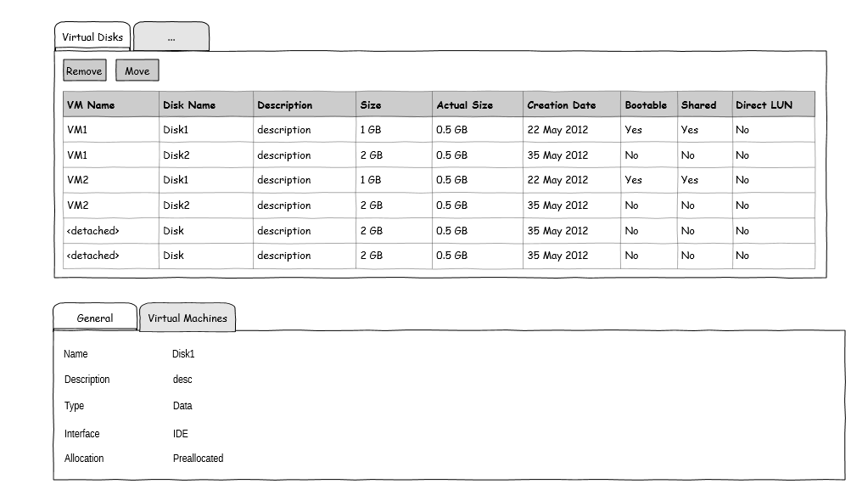Viewport: 868px width, 501px height.
Task: Sort by the Bootable column header
Action: click(x=646, y=105)
